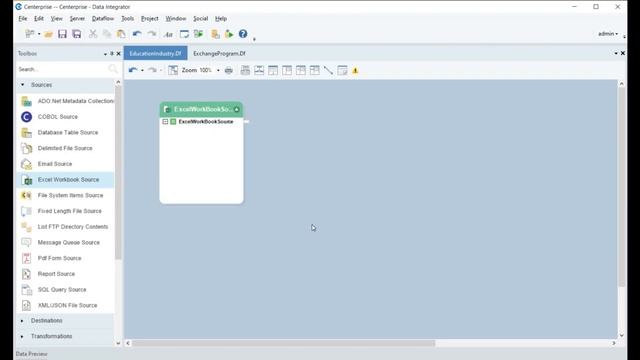Viewport: 640px width, 360px height.
Task: Open the View menu
Action: click(x=57, y=18)
